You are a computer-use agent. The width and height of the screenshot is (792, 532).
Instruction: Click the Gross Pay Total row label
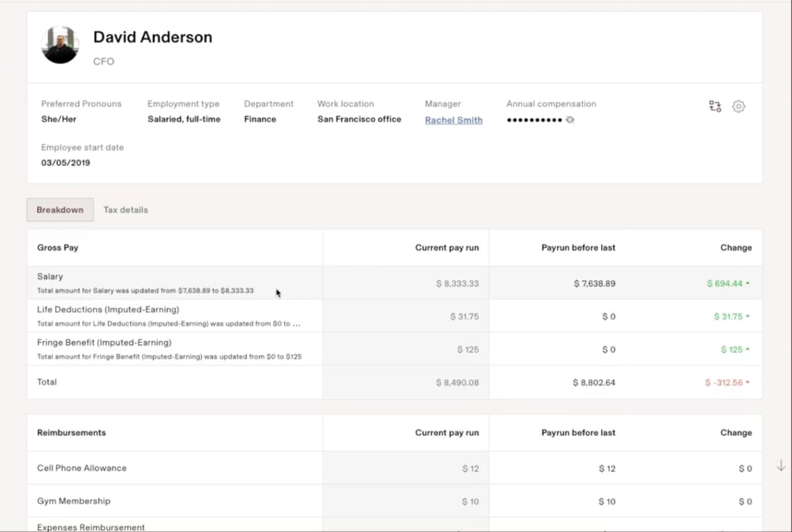[47, 382]
